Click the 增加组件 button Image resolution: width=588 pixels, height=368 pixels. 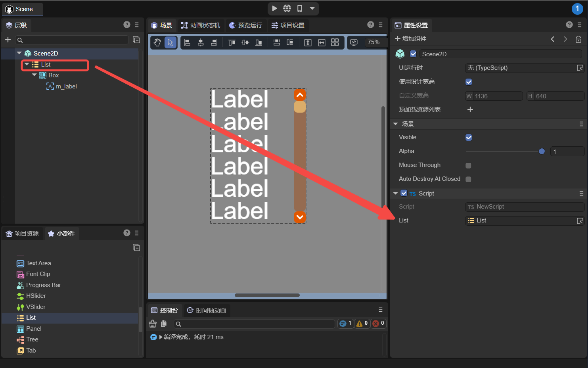pyautogui.click(x=411, y=39)
